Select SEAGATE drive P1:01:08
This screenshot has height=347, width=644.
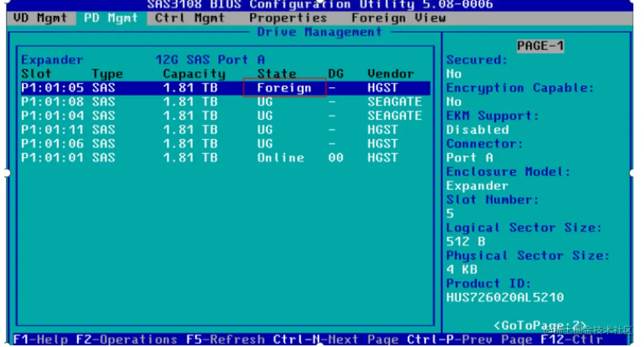click(53, 101)
